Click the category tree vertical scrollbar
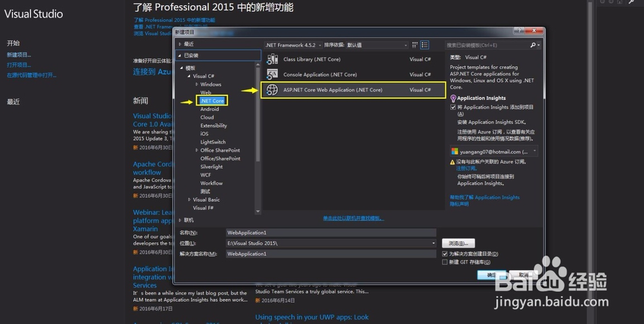The image size is (644, 324). point(258,138)
